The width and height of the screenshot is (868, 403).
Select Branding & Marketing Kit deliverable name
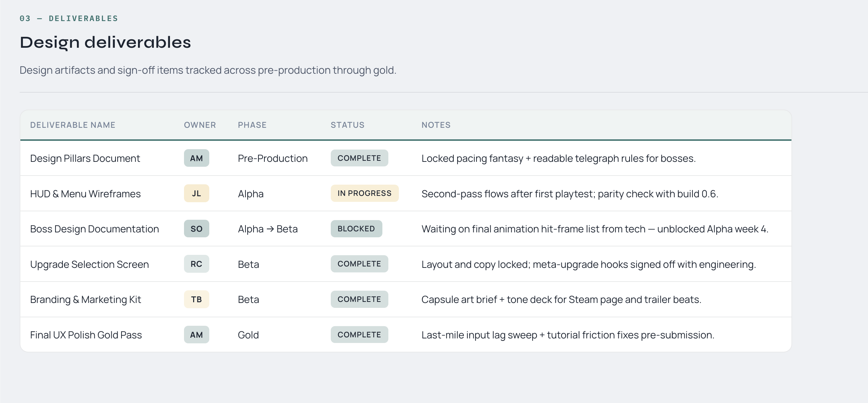click(85, 299)
